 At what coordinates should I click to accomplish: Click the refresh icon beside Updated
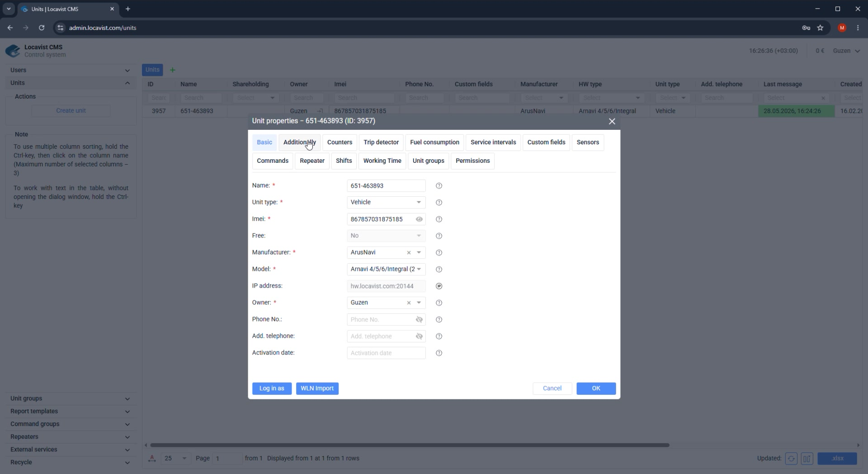point(791,459)
